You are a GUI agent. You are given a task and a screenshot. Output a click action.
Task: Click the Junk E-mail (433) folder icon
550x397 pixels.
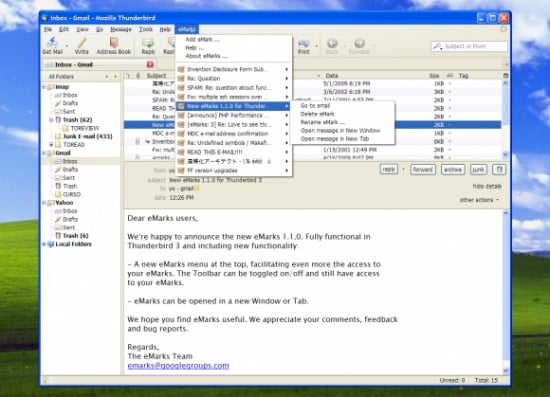pos(58,136)
